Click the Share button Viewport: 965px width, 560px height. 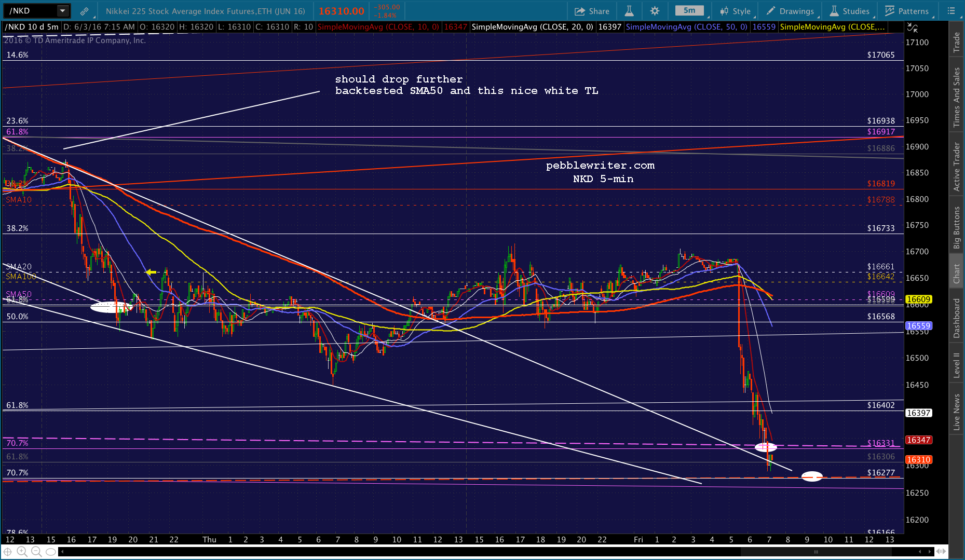(592, 11)
